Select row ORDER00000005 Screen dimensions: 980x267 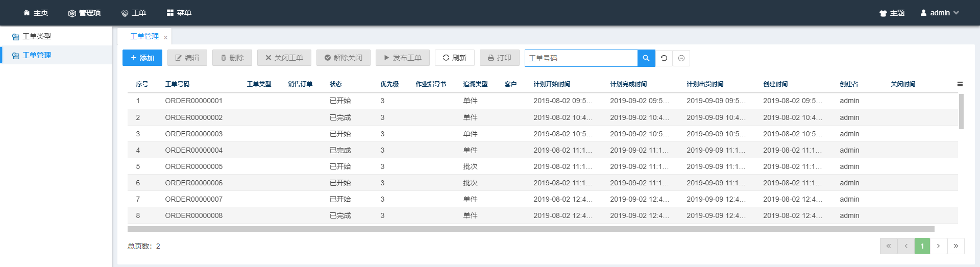[543, 166]
